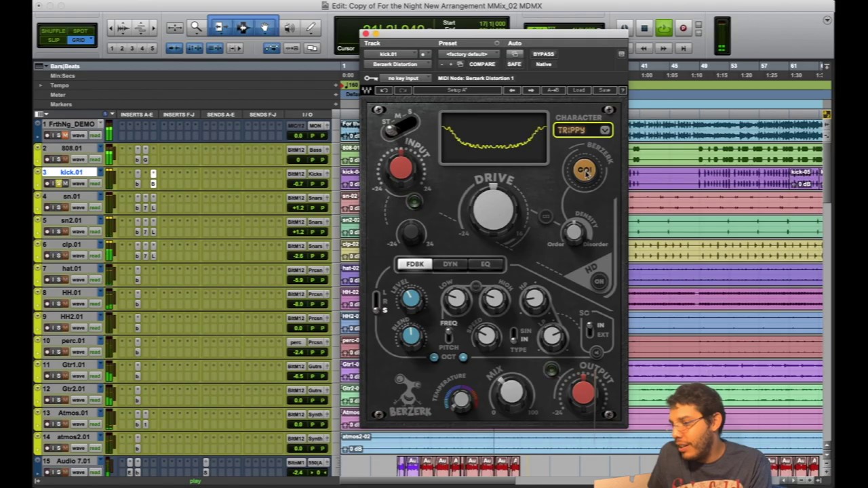Click the OCT plus blue button
868x488 pixels.
[x=463, y=358]
